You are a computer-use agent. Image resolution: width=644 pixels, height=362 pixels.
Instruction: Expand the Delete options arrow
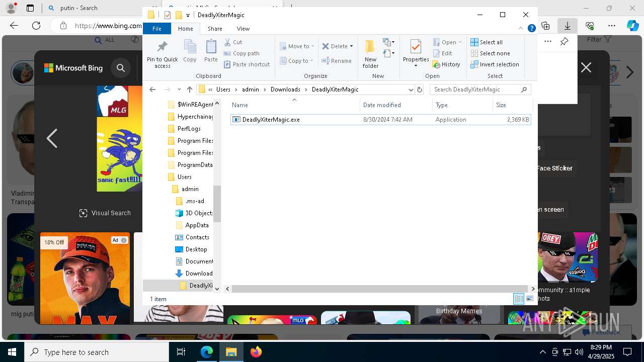tap(351, 46)
